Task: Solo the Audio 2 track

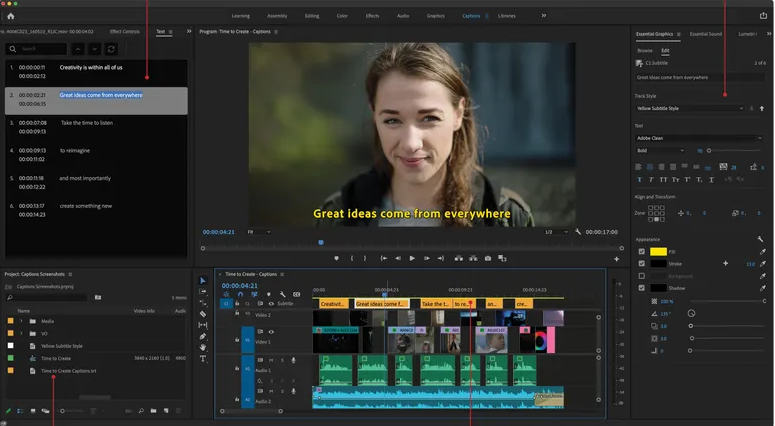Action: click(x=282, y=391)
